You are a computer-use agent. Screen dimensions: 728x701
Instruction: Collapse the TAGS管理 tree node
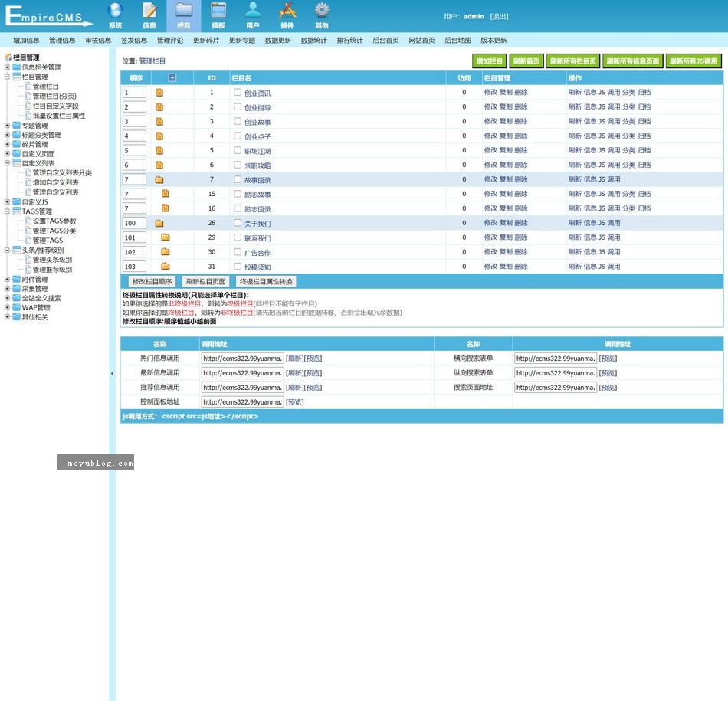7,211
